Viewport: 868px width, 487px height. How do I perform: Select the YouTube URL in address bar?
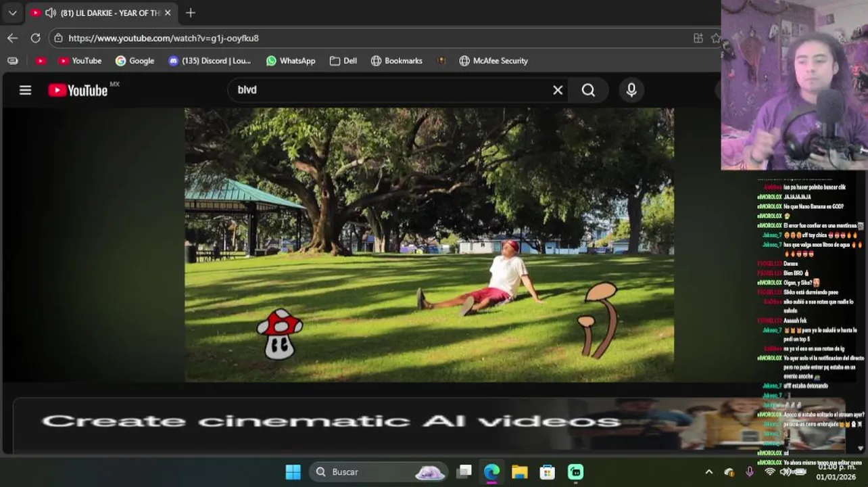point(164,38)
